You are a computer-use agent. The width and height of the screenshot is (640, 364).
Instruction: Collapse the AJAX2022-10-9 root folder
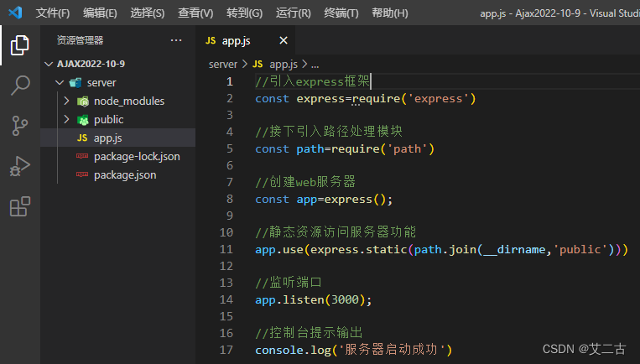coord(49,64)
